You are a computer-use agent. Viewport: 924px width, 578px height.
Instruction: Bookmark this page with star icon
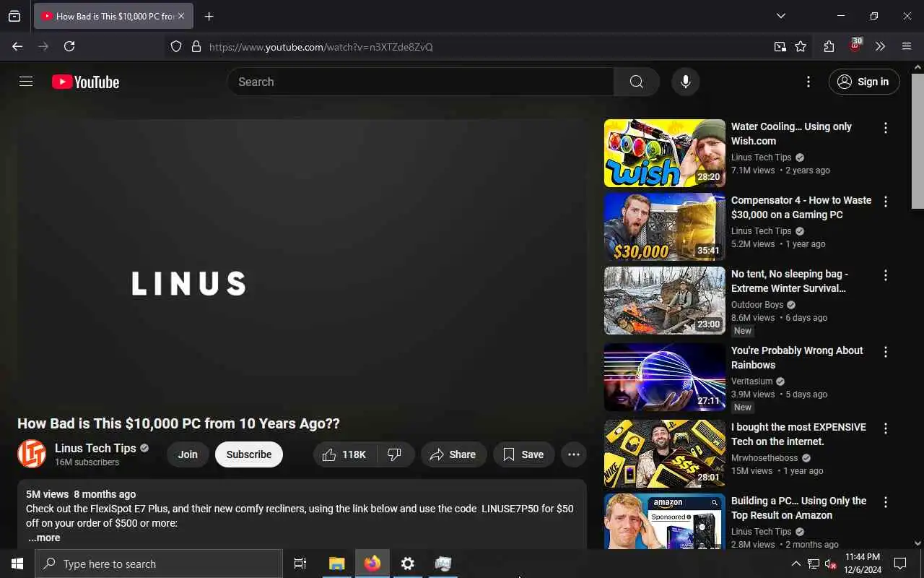(x=801, y=47)
